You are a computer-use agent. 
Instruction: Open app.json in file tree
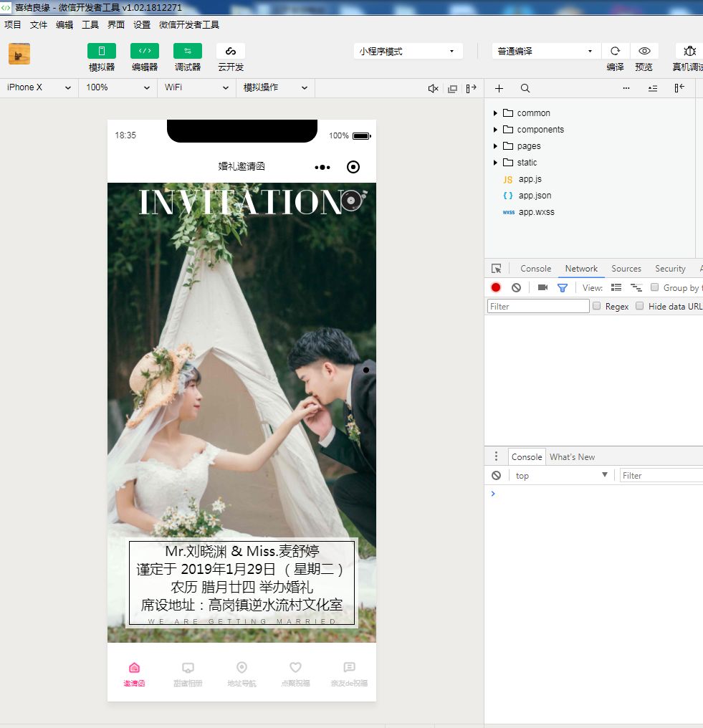pos(535,196)
